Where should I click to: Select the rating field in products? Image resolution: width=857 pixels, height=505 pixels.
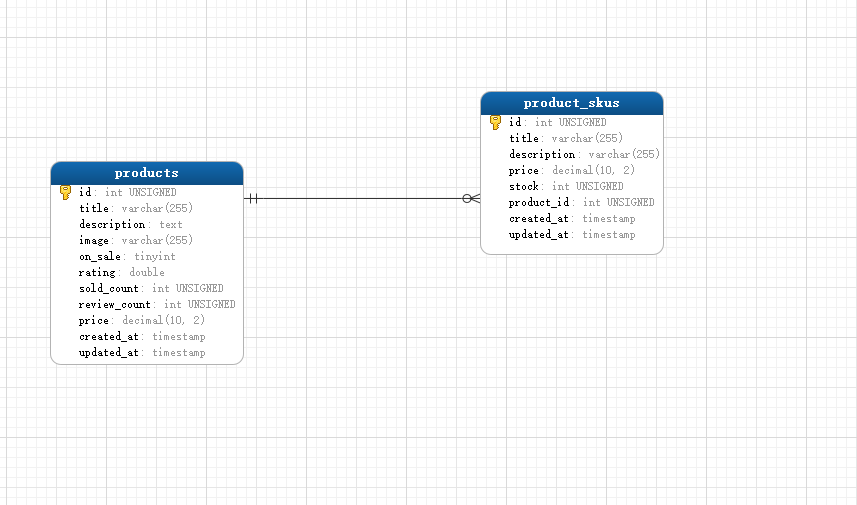click(96, 273)
